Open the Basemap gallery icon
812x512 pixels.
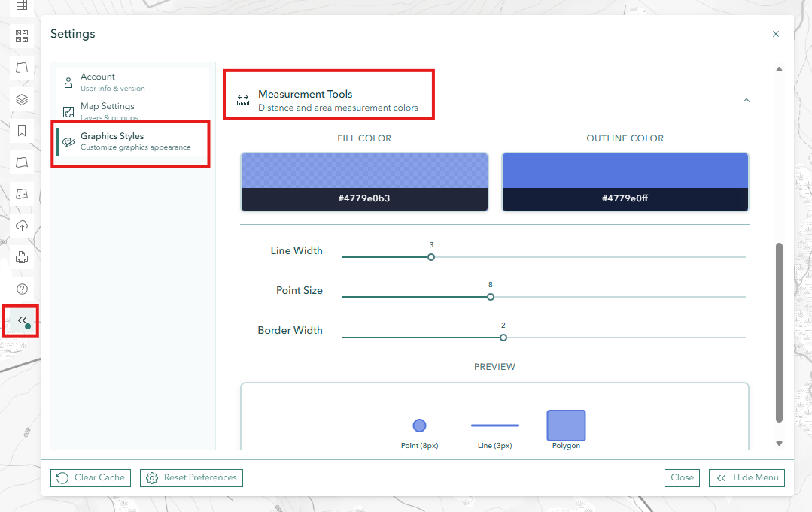(21, 35)
